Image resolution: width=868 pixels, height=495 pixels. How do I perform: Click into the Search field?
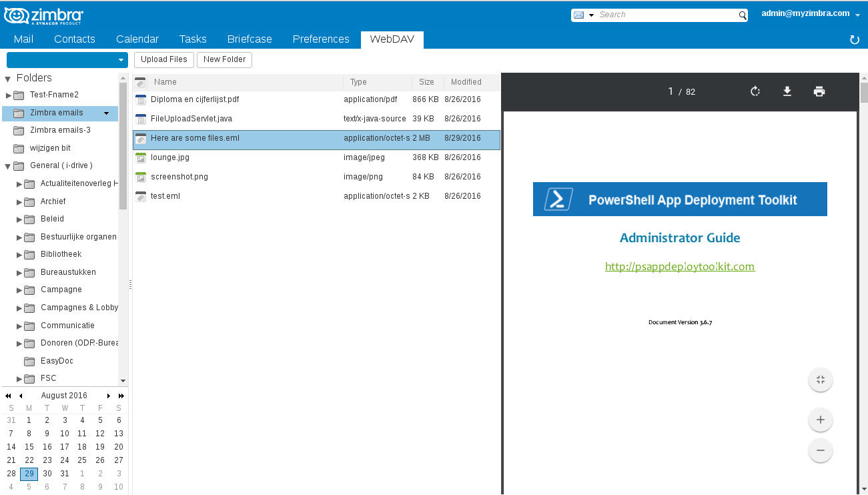coord(667,15)
